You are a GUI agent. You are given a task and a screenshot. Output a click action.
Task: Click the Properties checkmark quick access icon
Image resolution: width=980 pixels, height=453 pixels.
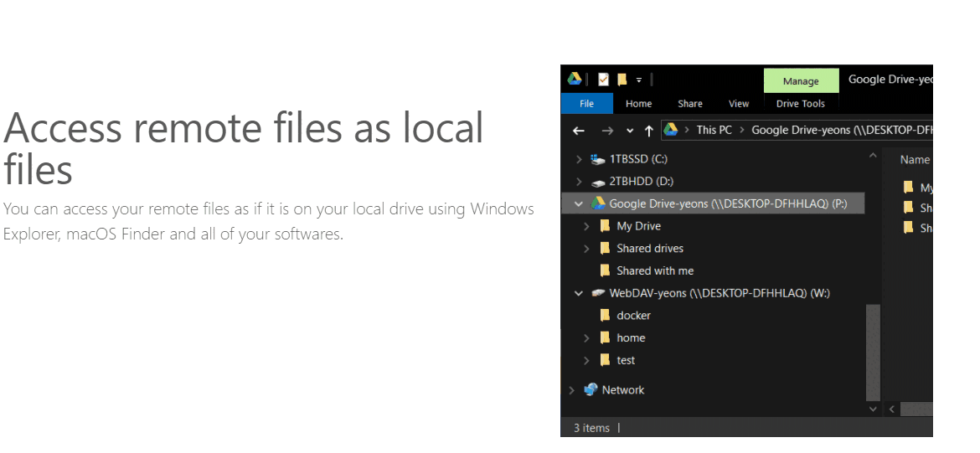pos(603,80)
